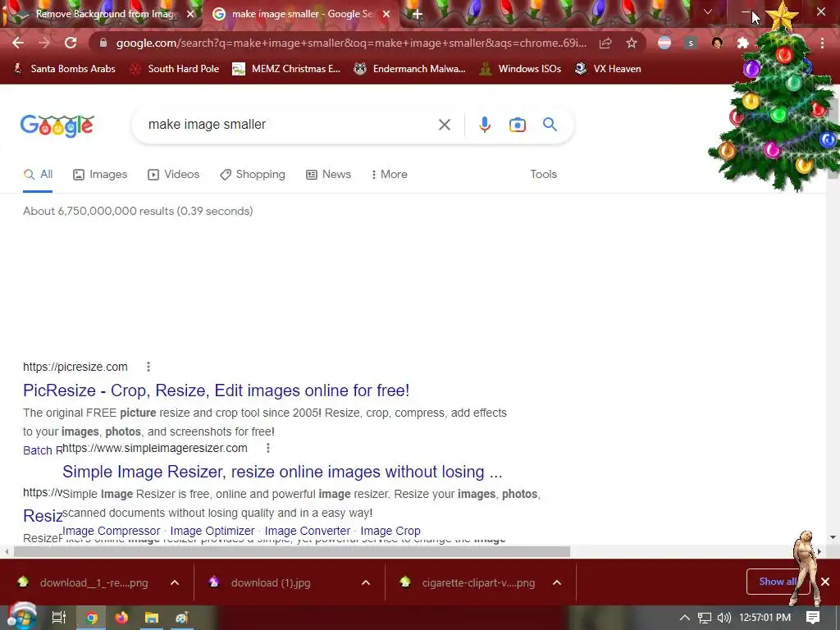The height and width of the screenshot is (630, 840).
Task: Close the make image smaller Google tab
Action: (x=386, y=14)
